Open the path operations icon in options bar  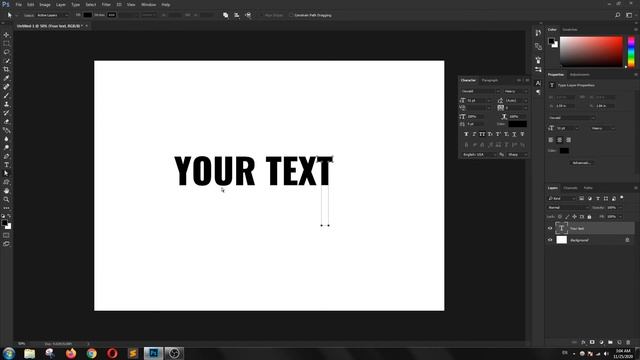pos(226,15)
